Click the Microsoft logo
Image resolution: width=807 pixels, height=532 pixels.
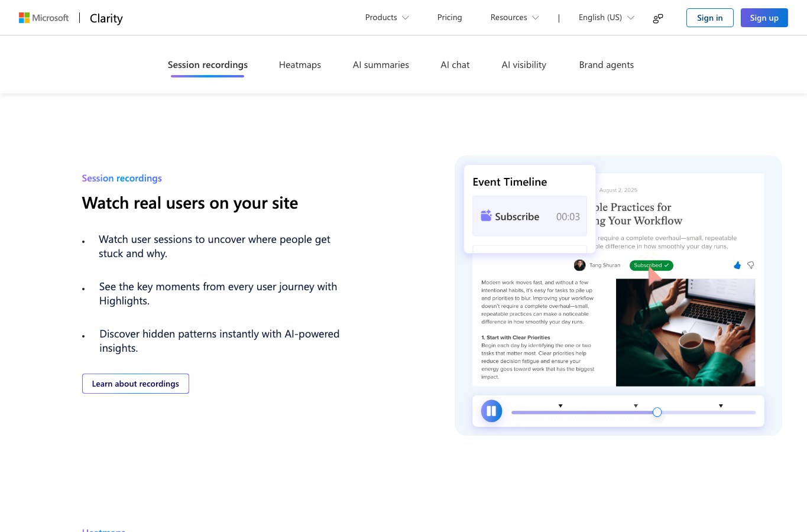pos(44,18)
